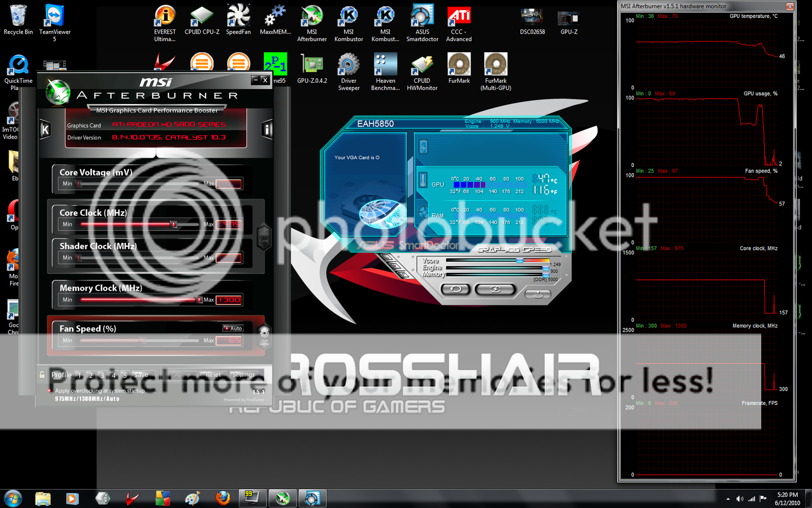This screenshot has height=508, width=812.
Task: Select Afterburner profile slot 5
Action: [125, 375]
